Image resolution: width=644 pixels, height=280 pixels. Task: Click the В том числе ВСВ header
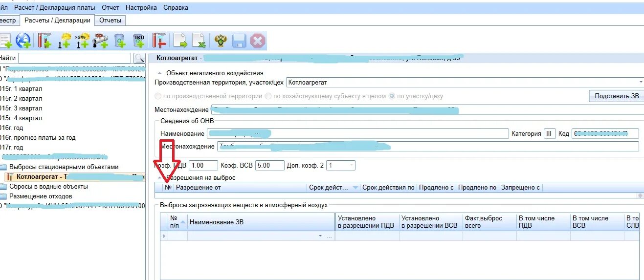[x=597, y=222]
